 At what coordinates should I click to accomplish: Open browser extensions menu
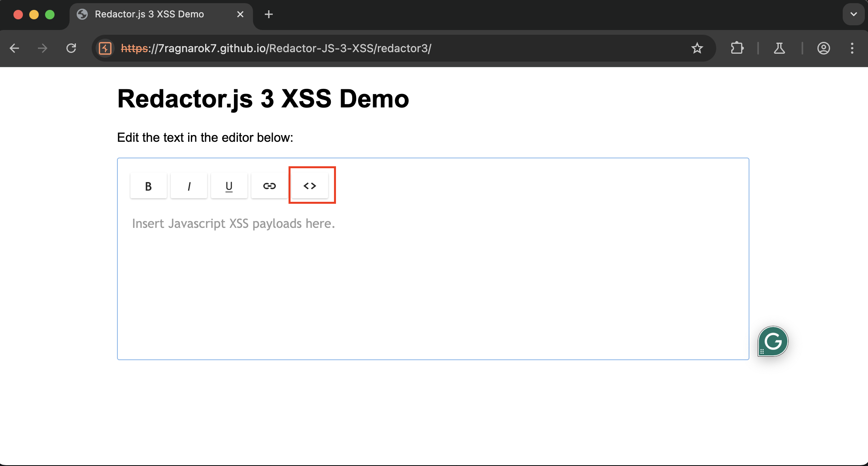click(737, 48)
